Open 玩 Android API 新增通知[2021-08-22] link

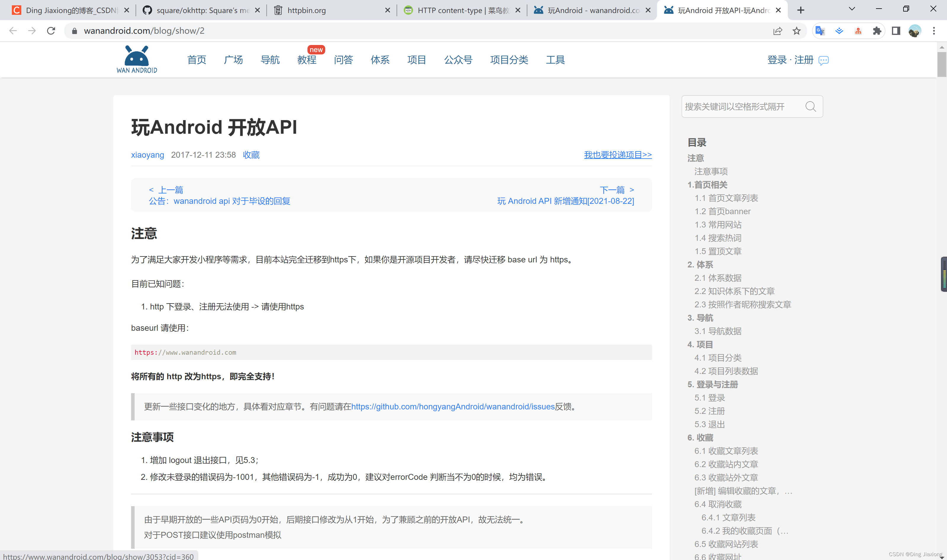tap(566, 201)
